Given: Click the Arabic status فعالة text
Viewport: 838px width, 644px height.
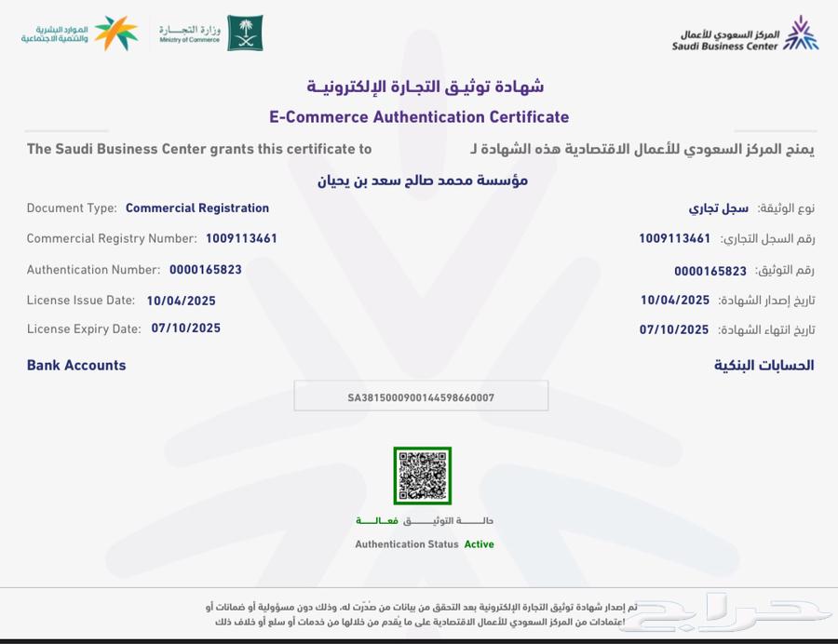Looking at the screenshot, I should pos(377,520).
